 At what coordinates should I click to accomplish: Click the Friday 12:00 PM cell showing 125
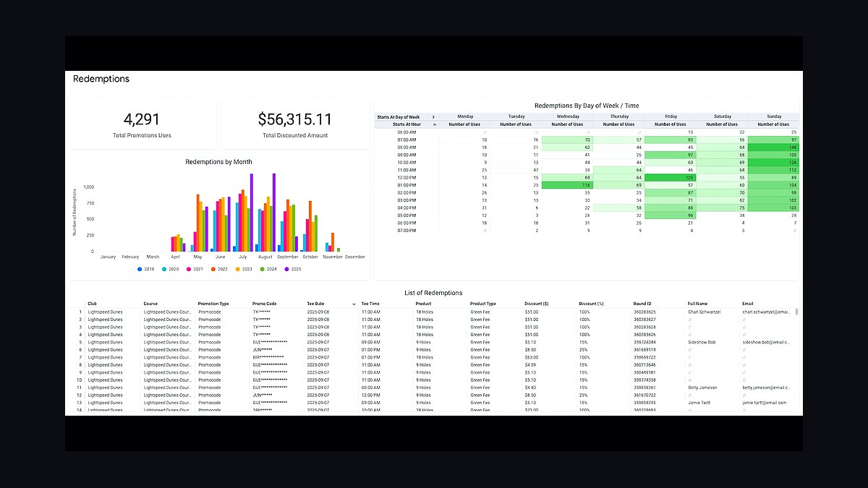point(671,177)
